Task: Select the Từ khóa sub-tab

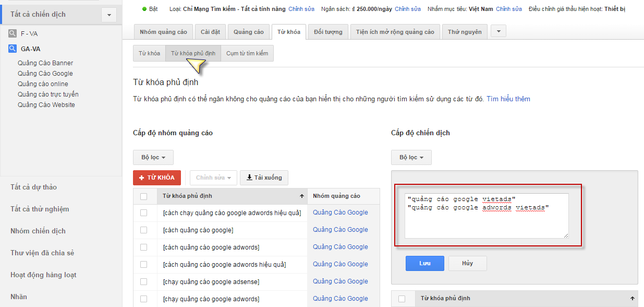Action: pos(150,53)
